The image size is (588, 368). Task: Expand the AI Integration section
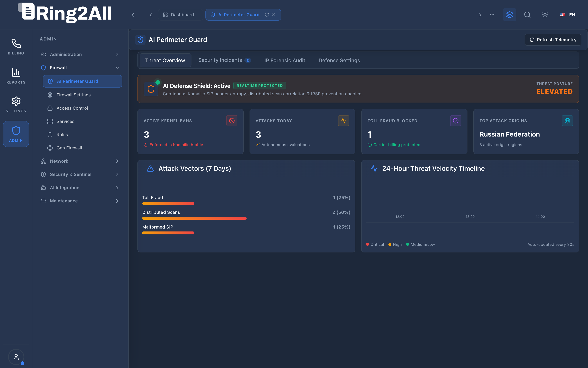coord(80,188)
